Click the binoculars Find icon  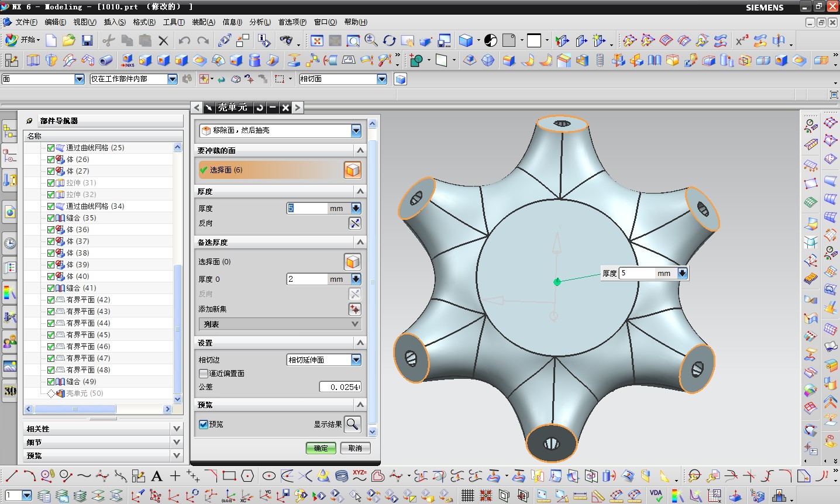(286, 40)
